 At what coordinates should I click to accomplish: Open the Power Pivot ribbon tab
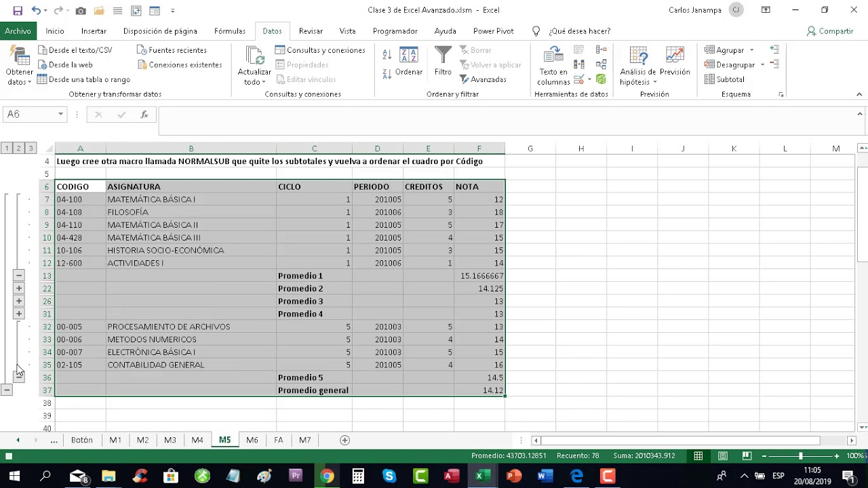pyautogui.click(x=494, y=31)
